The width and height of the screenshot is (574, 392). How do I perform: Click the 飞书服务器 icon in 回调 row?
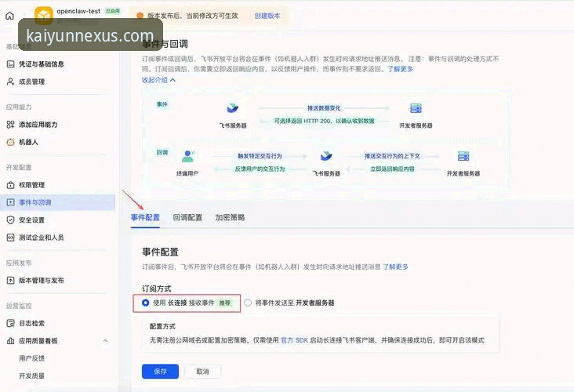pos(326,156)
